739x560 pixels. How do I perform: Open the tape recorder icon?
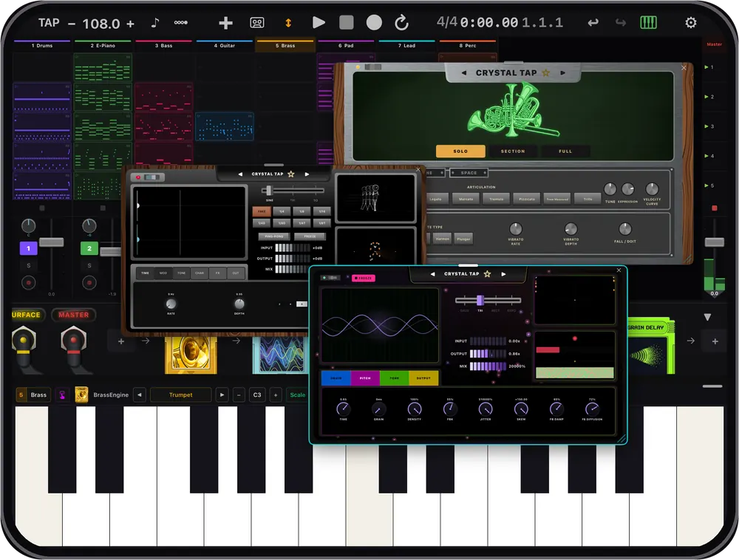257,23
